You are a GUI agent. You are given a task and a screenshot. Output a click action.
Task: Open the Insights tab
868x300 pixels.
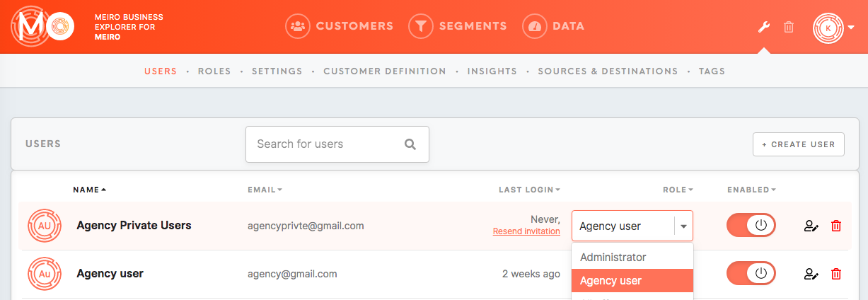point(492,71)
